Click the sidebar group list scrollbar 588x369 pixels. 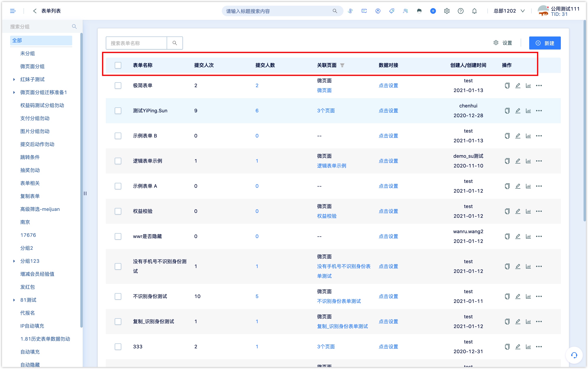(81, 180)
